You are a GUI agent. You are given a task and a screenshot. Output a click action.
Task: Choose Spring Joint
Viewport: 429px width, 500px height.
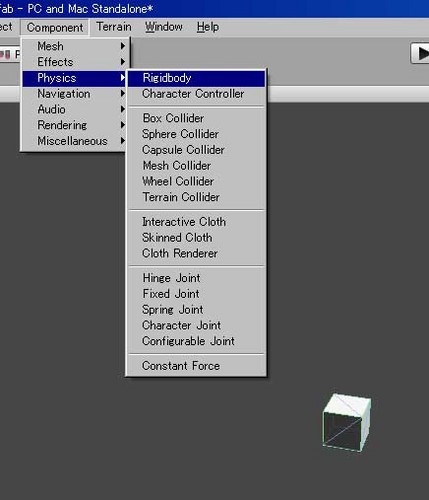[x=196, y=310]
